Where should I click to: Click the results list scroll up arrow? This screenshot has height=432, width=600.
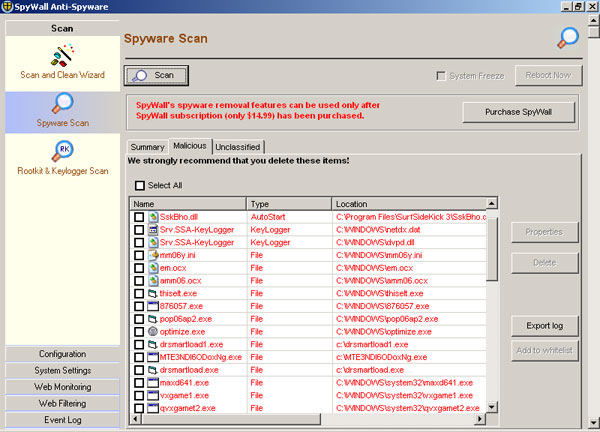[492, 203]
